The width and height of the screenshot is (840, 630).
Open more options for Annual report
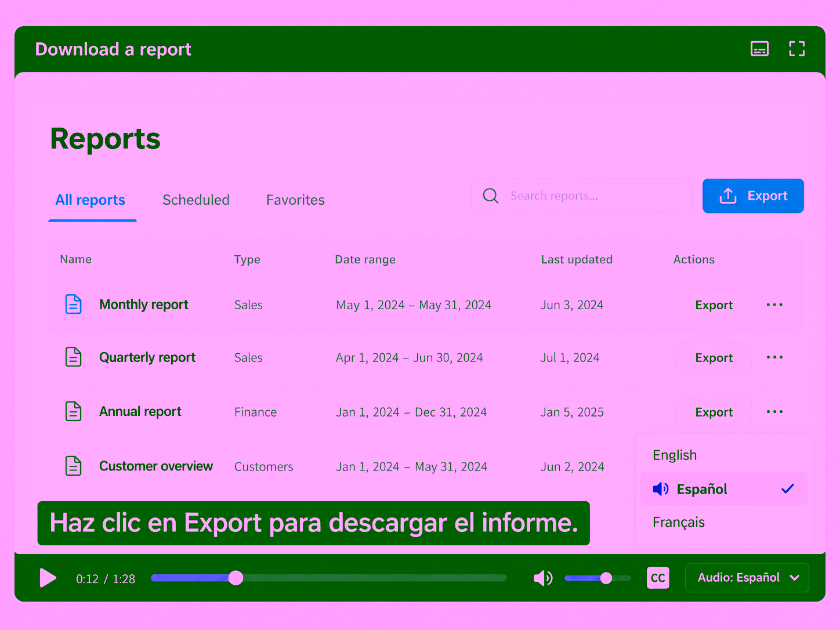[774, 412]
